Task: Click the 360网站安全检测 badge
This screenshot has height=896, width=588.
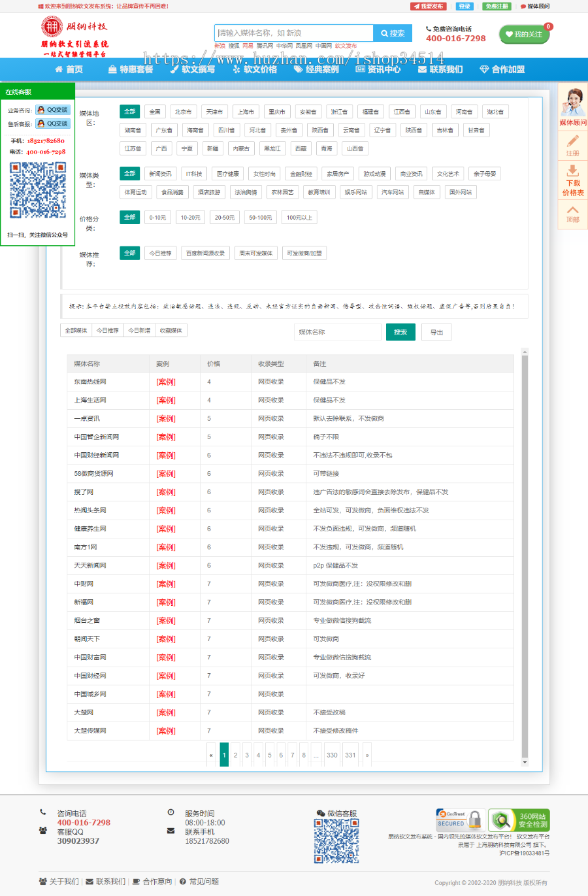Action: (519, 820)
